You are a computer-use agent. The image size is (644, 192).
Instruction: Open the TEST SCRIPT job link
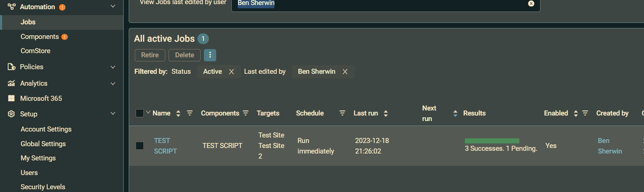tap(165, 146)
